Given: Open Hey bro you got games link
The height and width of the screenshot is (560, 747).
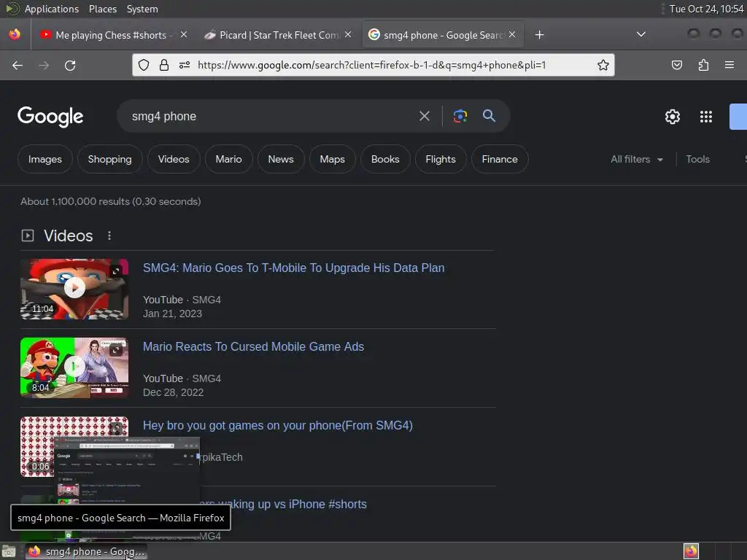Looking at the screenshot, I should pyautogui.click(x=278, y=425).
